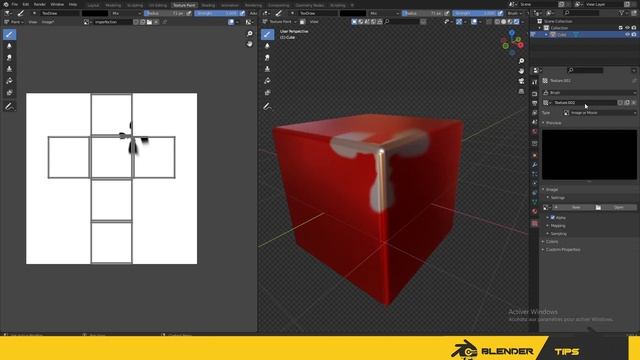The height and width of the screenshot is (360, 640).
Task: Open the World properties tab
Action: [535, 132]
